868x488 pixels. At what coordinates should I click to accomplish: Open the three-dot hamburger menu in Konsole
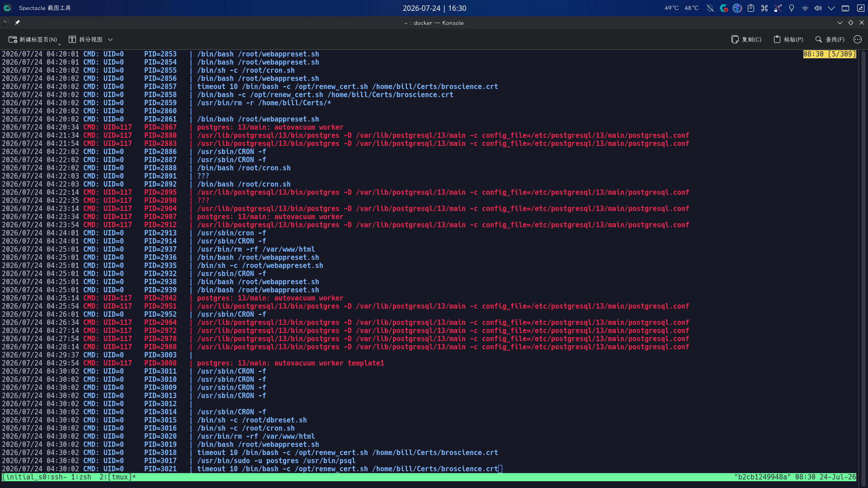point(858,40)
